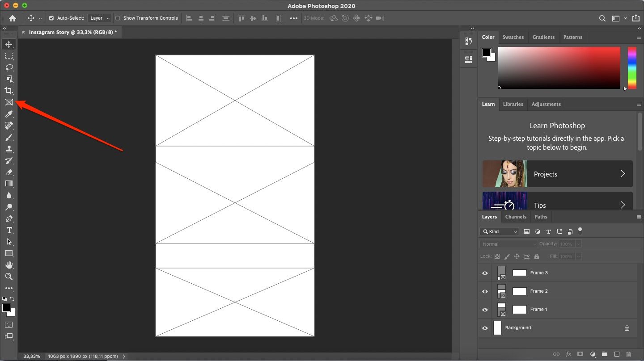The height and width of the screenshot is (361, 644).
Task: Select the Zoom tool
Action: 9,277
